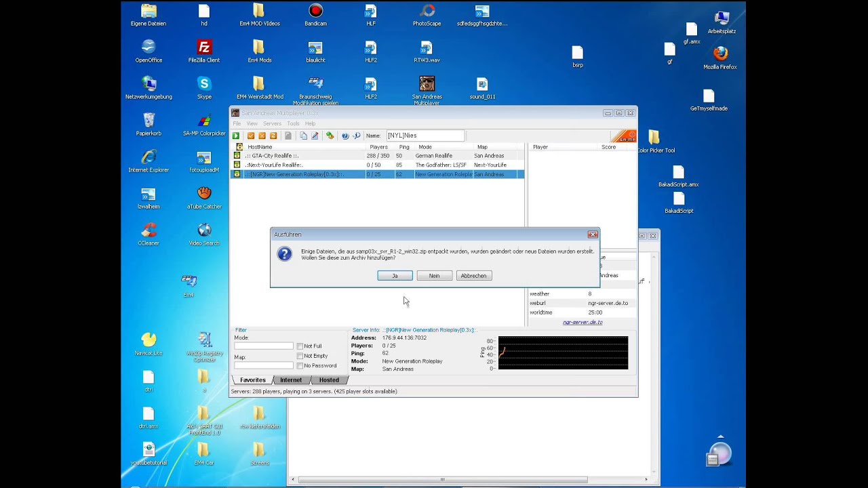Open the Tools menu in SA-MP
This screenshot has width=868, height=488.
[x=293, y=124]
